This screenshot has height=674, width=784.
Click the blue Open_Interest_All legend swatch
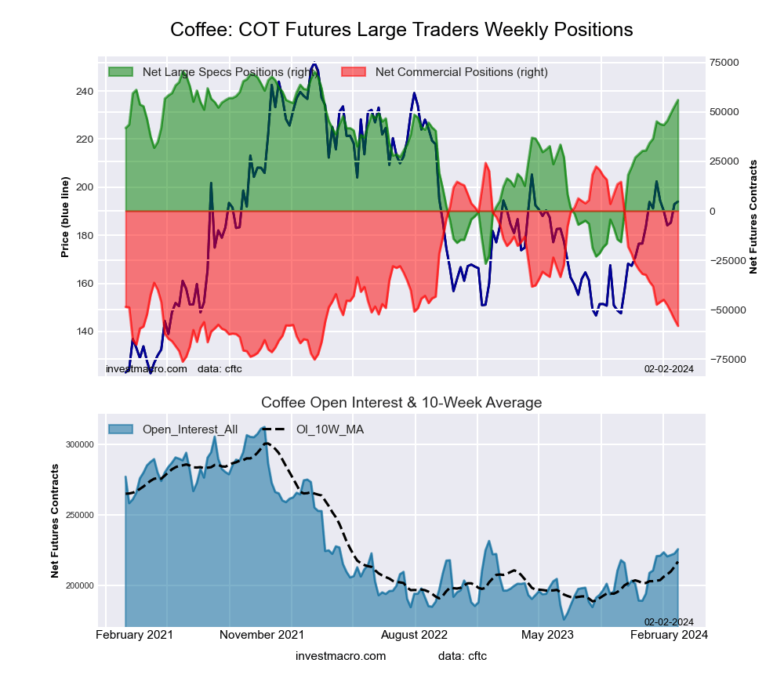click(x=121, y=429)
